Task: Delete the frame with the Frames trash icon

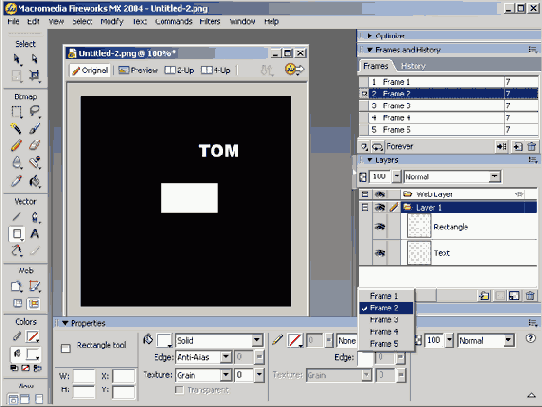Action: tap(532, 147)
